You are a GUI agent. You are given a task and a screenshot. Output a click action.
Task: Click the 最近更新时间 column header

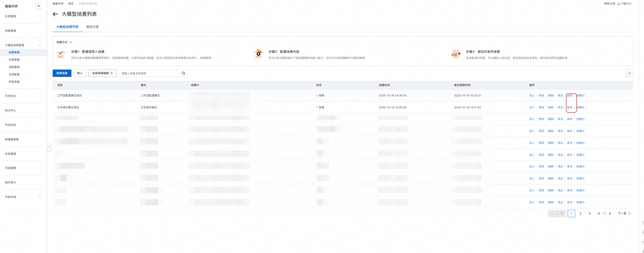[462, 85]
